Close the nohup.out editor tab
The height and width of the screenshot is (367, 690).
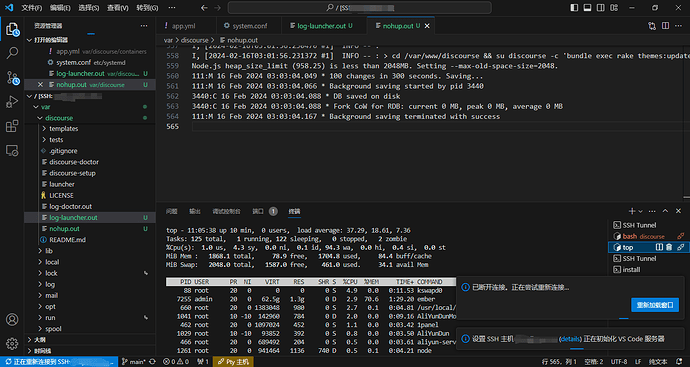pyautogui.click(x=426, y=26)
